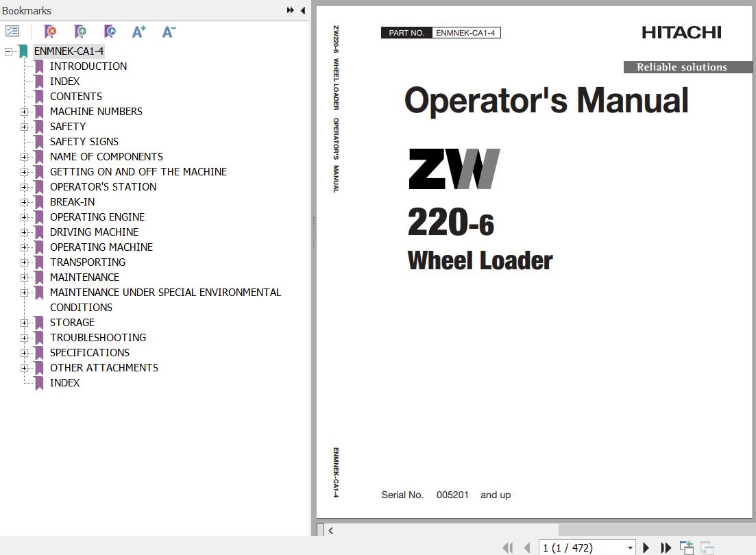Expand the TROUBLESHOOTING bookmark

tap(24, 338)
